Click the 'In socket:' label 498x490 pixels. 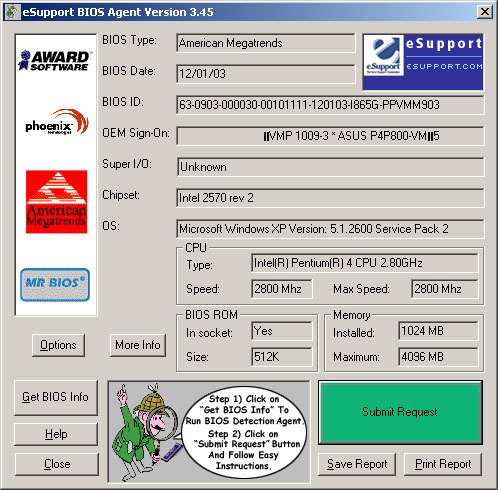coord(209,333)
